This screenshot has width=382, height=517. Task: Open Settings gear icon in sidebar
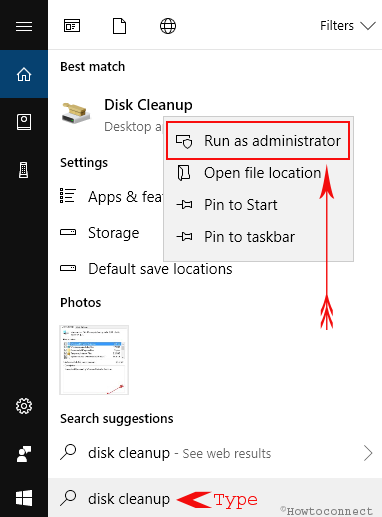click(x=24, y=406)
